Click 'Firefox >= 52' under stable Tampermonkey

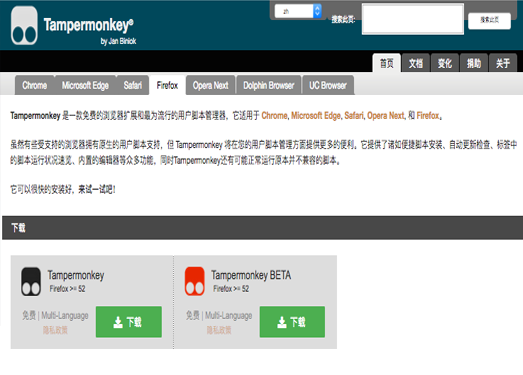pos(67,289)
